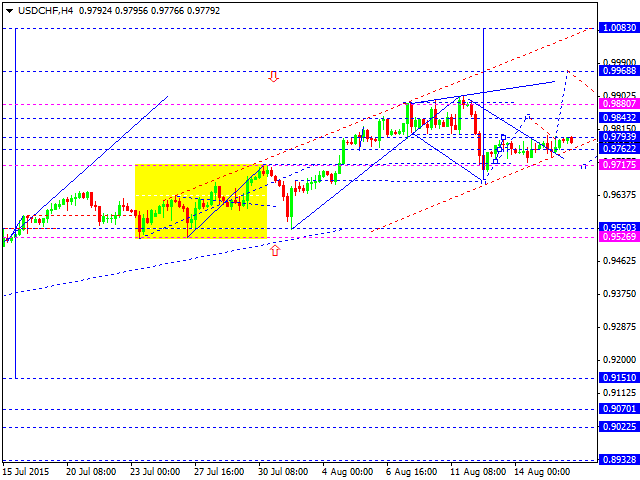Select the yellow highlighted rectangle zone
The image size is (640, 480).
point(200,201)
